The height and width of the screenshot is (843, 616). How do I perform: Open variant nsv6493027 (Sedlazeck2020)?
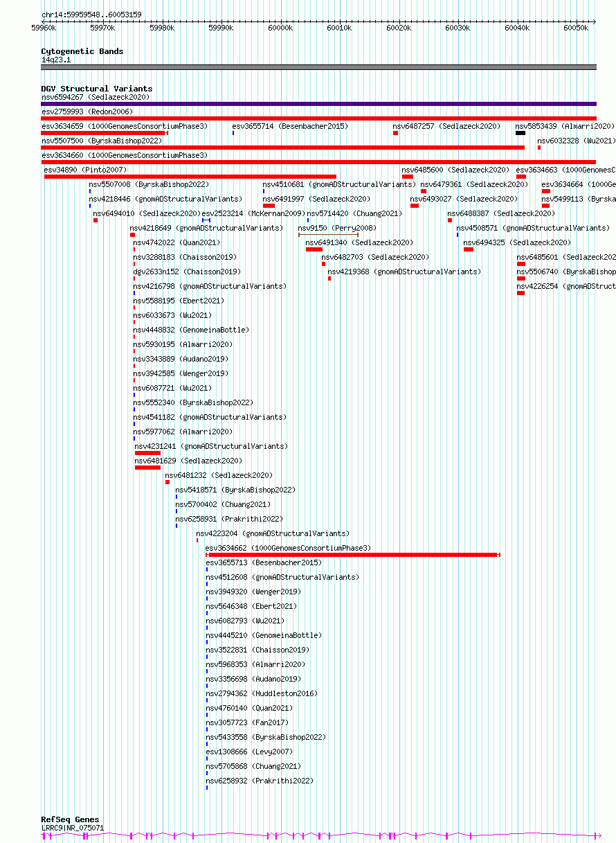[x=464, y=199]
